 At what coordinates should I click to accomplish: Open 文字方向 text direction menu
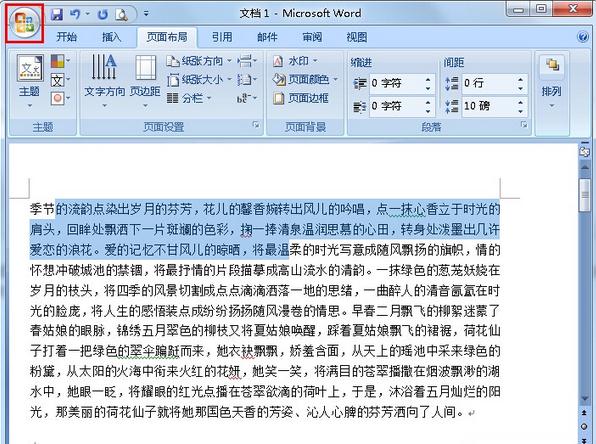[x=105, y=81]
